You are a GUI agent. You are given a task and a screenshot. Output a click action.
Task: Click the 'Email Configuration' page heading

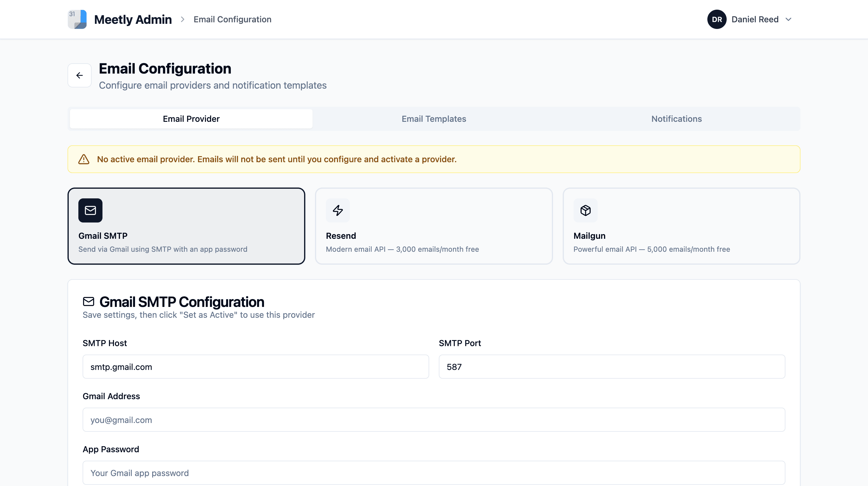[165, 68]
